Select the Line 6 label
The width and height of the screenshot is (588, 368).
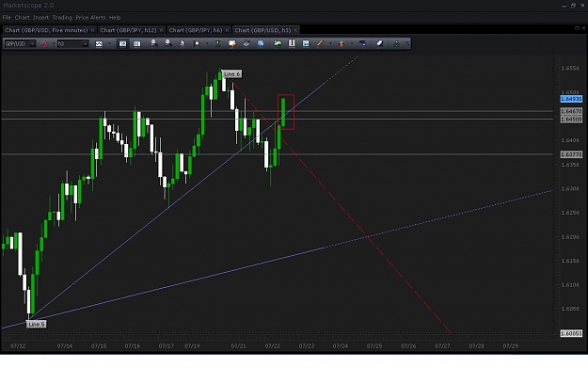click(231, 74)
